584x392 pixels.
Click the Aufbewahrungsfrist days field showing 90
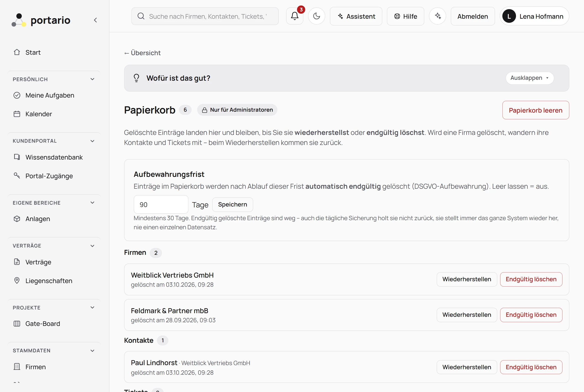161,204
